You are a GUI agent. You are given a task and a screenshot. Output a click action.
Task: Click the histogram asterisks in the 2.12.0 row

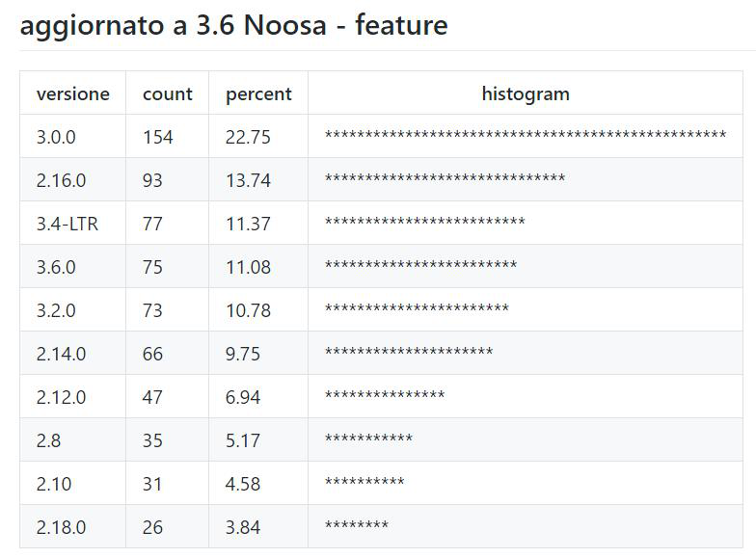click(385, 396)
